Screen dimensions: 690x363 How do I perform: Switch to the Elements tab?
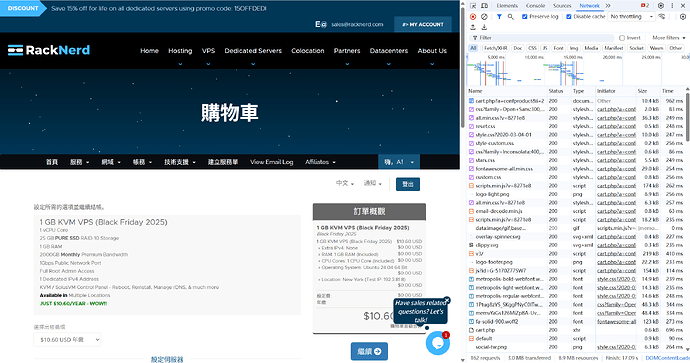pyautogui.click(x=507, y=6)
